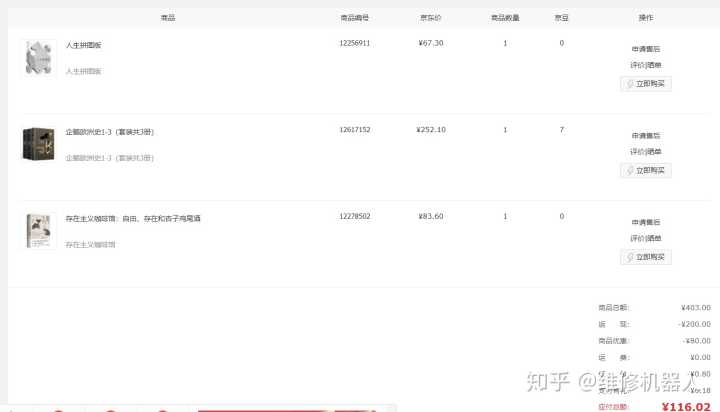Select product number 12278502
Viewport: 720px width, 412px height.
click(x=354, y=216)
